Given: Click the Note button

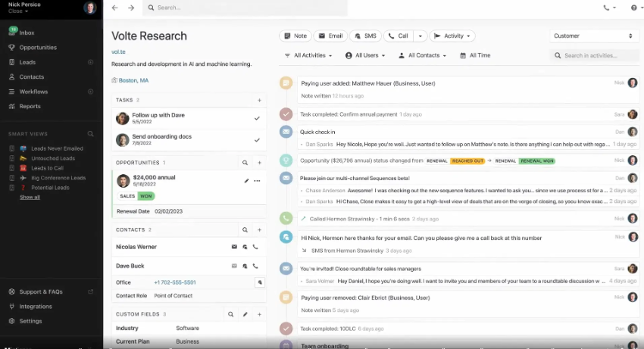Looking at the screenshot, I should [x=295, y=36].
